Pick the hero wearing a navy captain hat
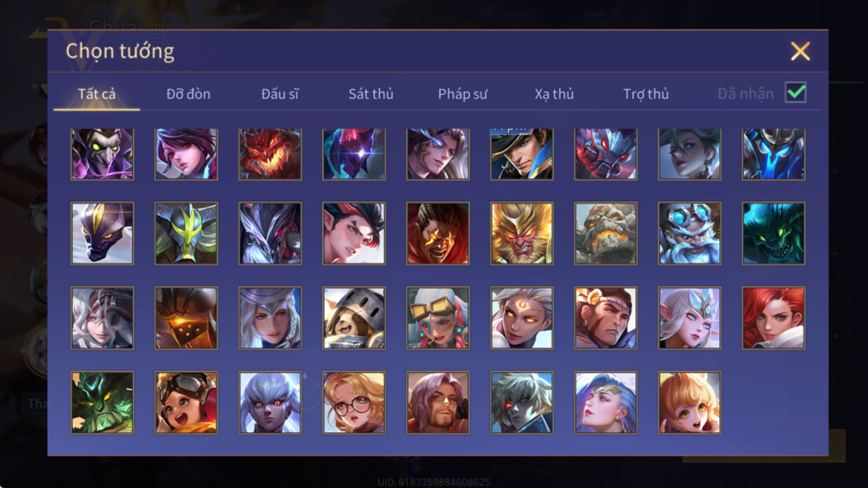This screenshot has height=488, width=868. (522, 154)
